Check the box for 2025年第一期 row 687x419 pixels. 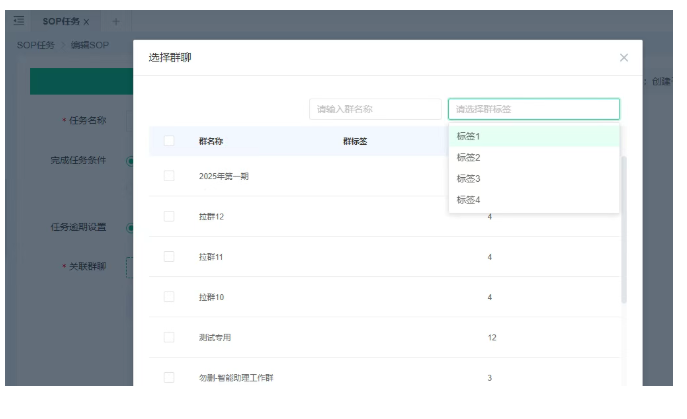[x=169, y=176]
